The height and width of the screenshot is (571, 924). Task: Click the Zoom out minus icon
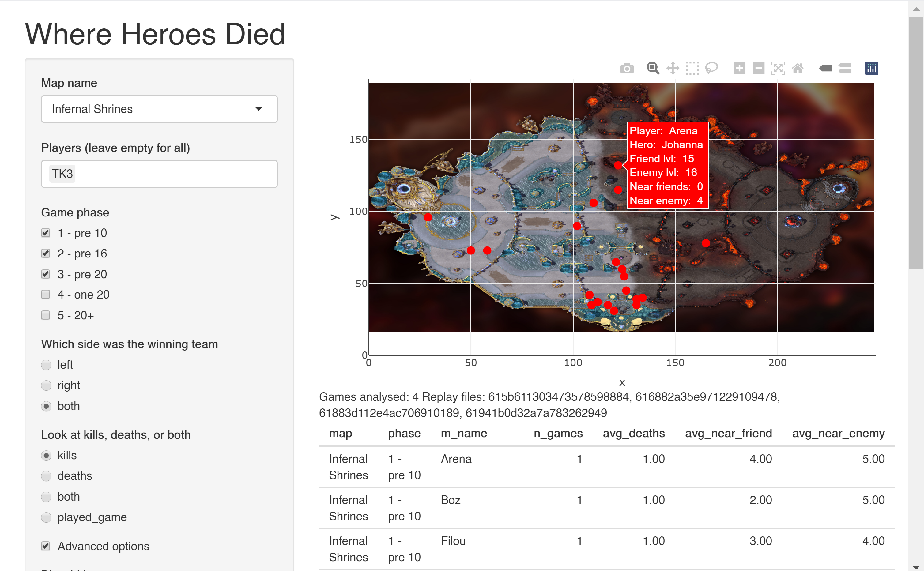pos(759,68)
